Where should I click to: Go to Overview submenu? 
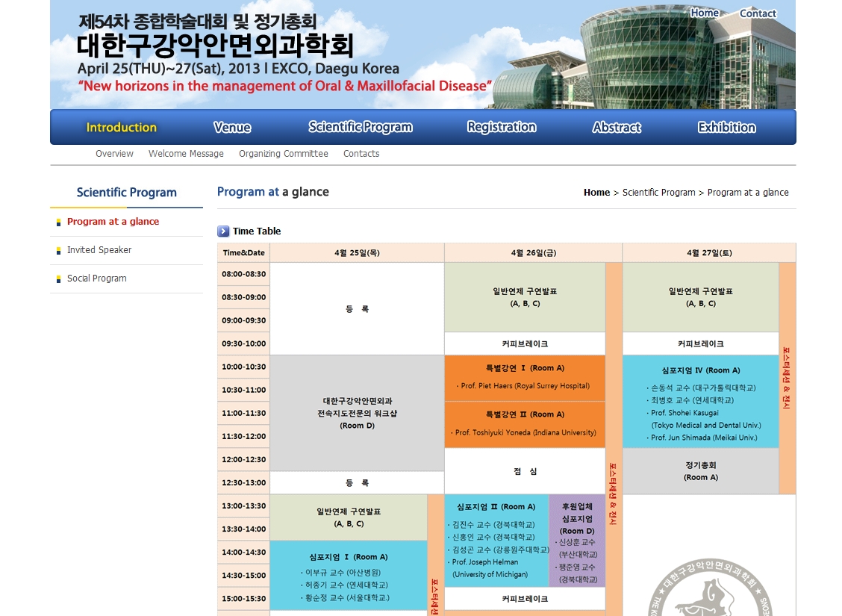114,154
